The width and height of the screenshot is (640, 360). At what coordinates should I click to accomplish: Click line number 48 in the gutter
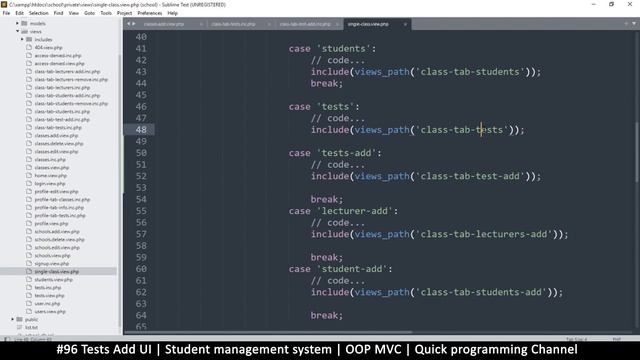(x=141, y=129)
